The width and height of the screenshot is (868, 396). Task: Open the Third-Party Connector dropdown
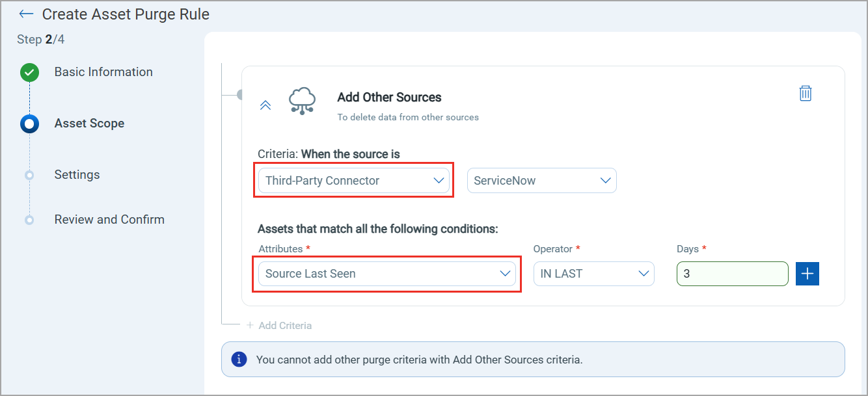click(x=354, y=181)
